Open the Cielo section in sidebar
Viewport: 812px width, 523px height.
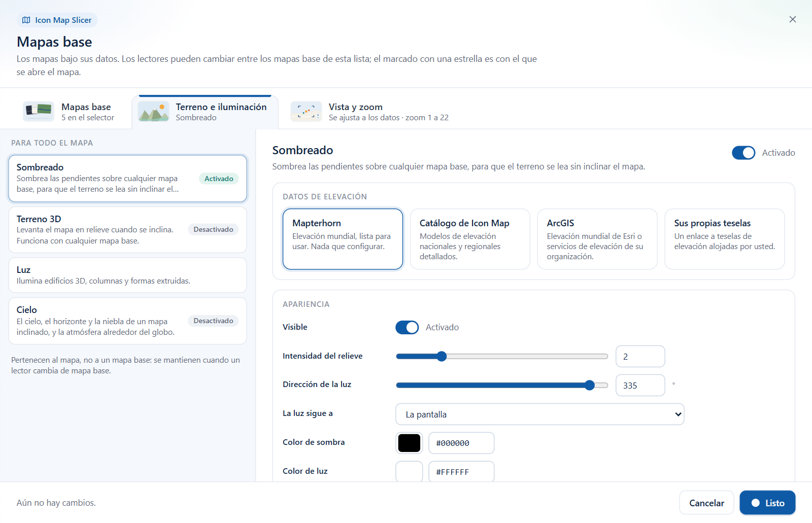pos(127,321)
